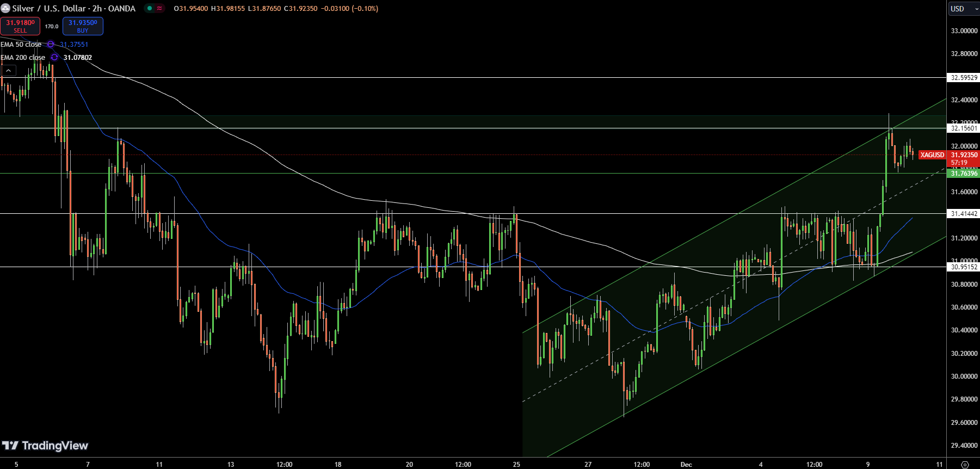Click the close value C31.92350
Image resolution: width=980 pixels, height=469 pixels.
300,9
